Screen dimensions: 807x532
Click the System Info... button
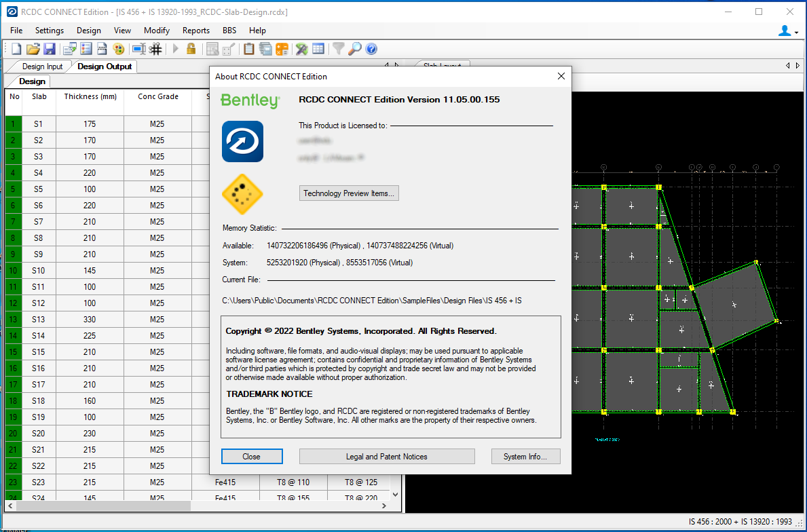525,457
